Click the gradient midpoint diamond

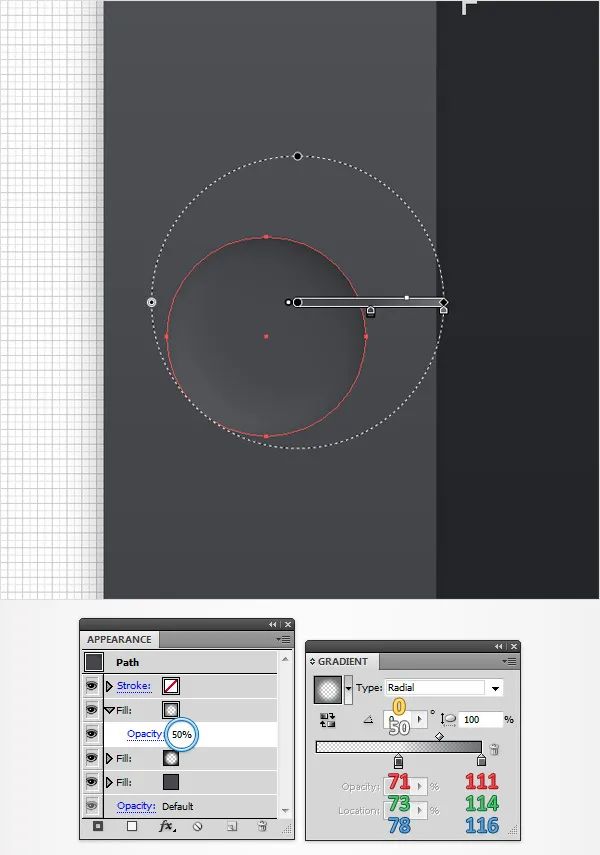click(x=439, y=736)
